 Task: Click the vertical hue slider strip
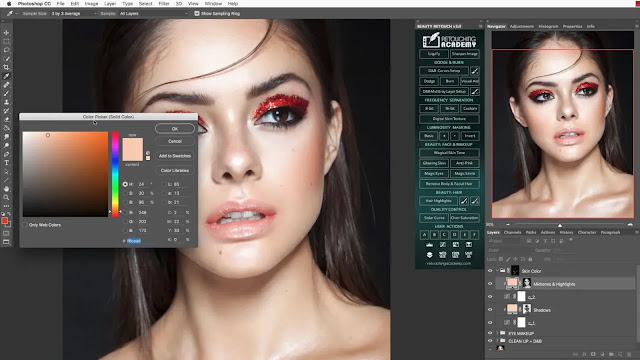click(x=116, y=174)
